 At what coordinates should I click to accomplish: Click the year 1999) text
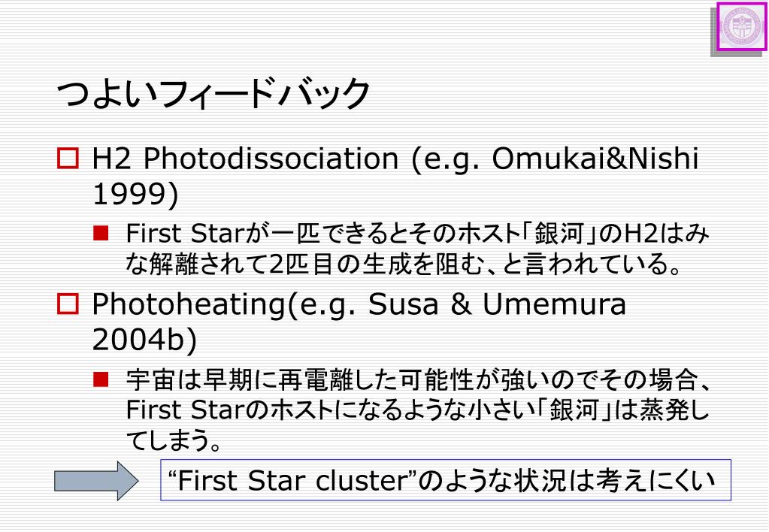[135, 194]
